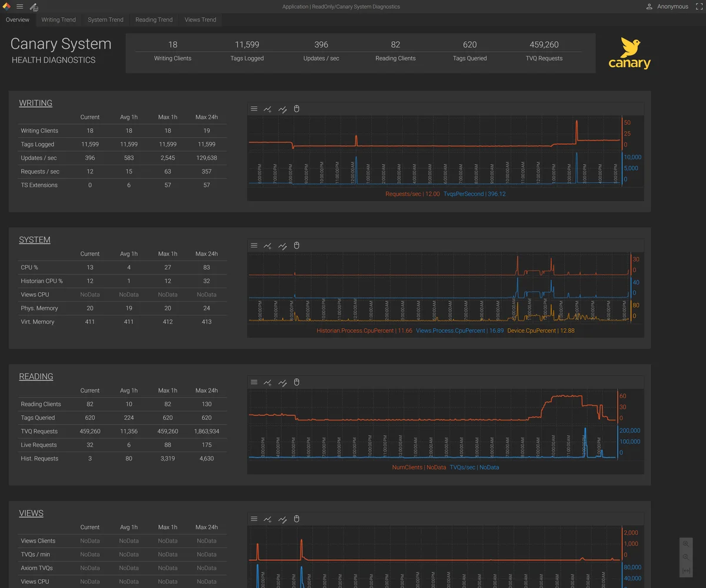The width and height of the screenshot is (706, 588).
Task: Click add trend icon on Writing chart
Action: click(268, 109)
